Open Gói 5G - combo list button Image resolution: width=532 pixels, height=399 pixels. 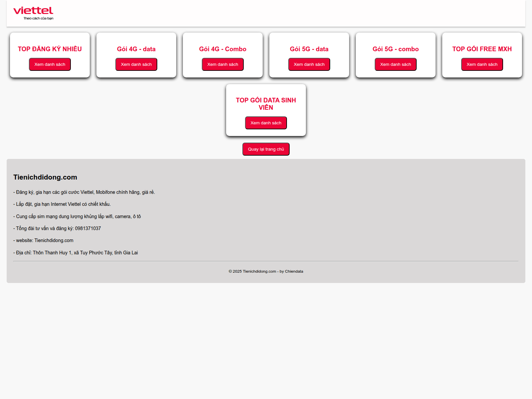click(396, 65)
